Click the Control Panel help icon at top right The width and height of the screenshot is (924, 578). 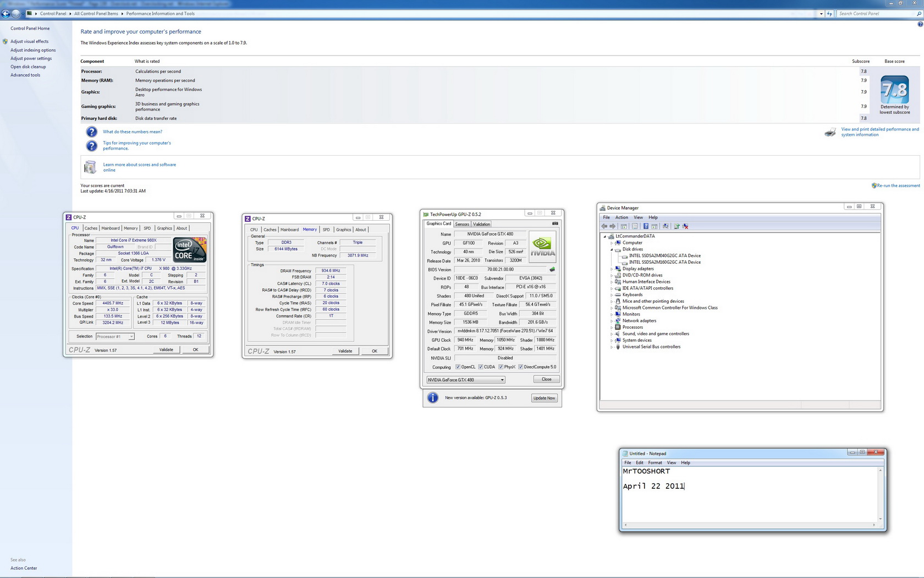tap(920, 24)
